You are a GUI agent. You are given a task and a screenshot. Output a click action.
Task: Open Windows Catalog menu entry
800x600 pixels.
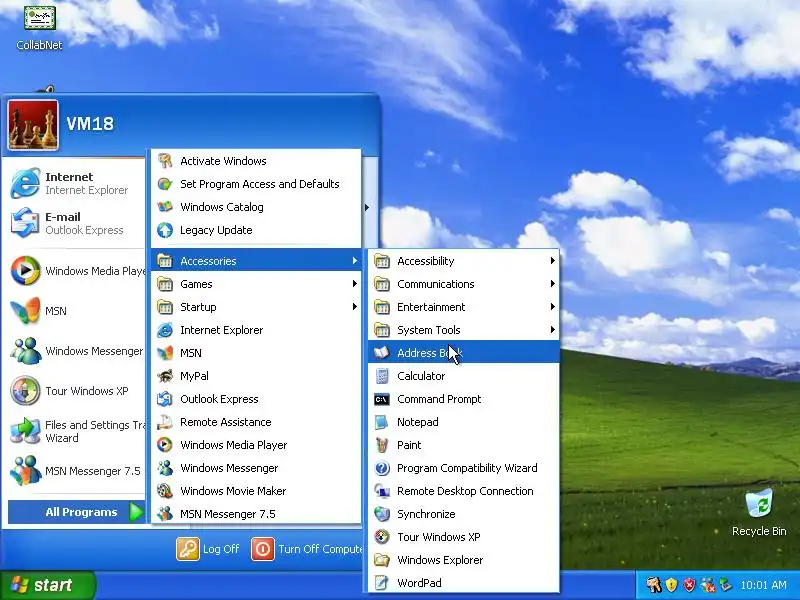click(256, 207)
